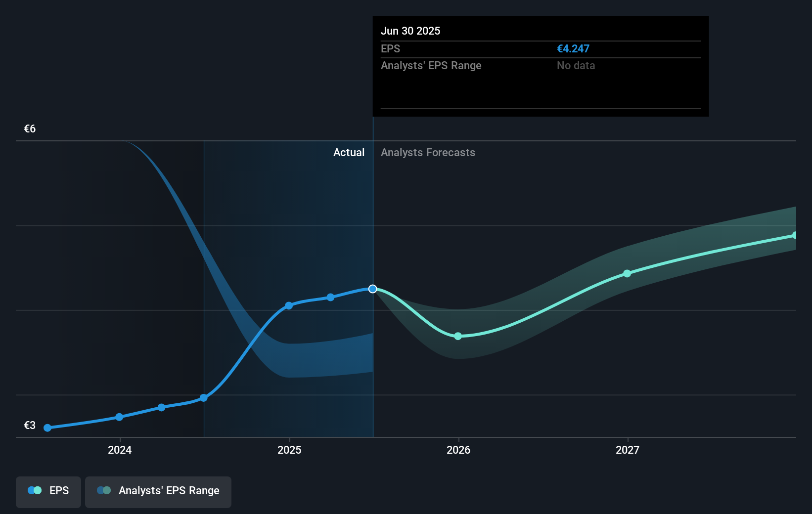Click the dual-dot icon beside Analysts' EPS Range
812x514 pixels.
pos(104,490)
